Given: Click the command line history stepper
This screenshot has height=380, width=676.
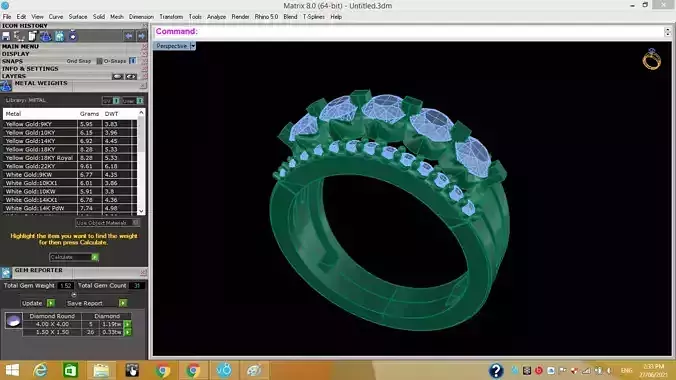Looking at the screenshot, I should (667, 31).
